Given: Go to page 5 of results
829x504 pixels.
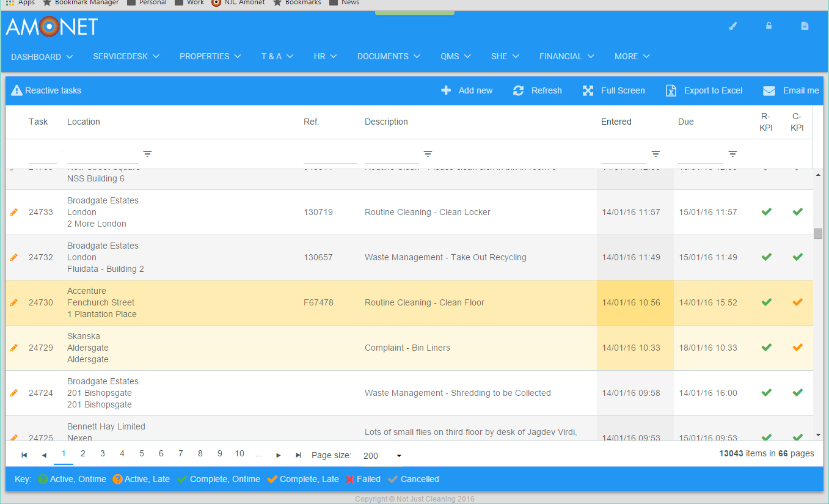Looking at the screenshot, I should (142, 453).
